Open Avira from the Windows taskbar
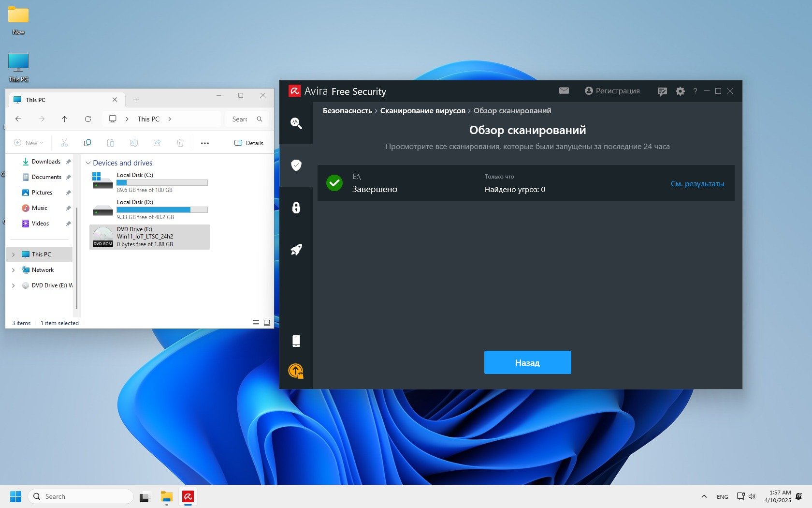The height and width of the screenshot is (508, 812). pyautogui.click(x=188, y=496)
